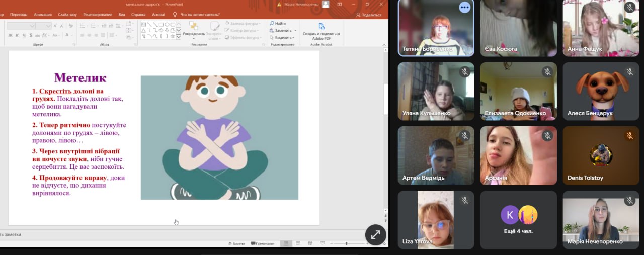Switch to Slide Sorter view in status bar

[x=298, y=243]
